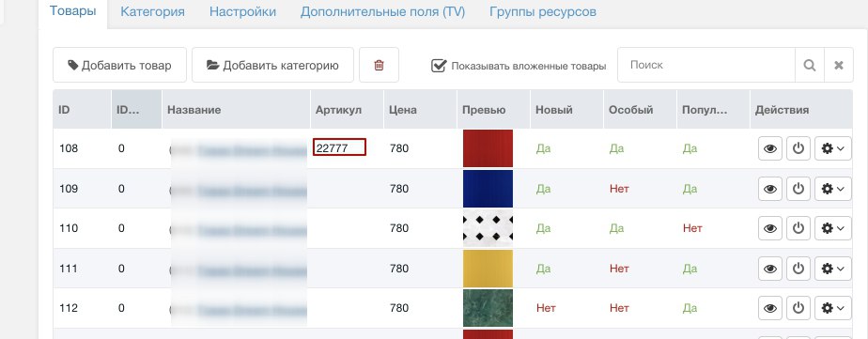View product 110 with eye icon
Screen dimensions: 868x339
[x=770, y=228]
